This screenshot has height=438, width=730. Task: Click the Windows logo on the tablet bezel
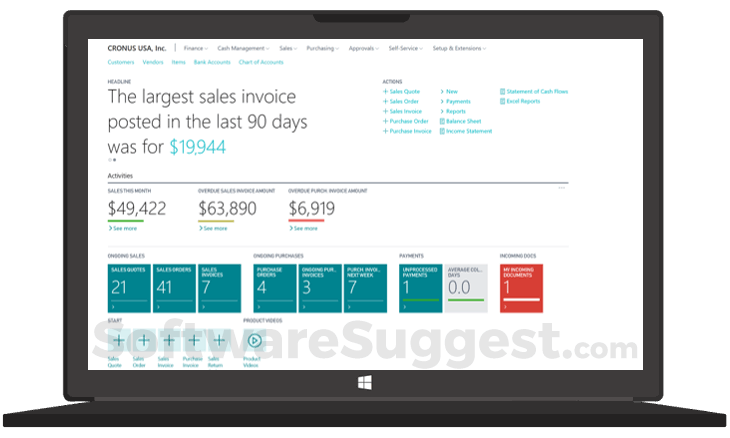(x=364, y=382)
